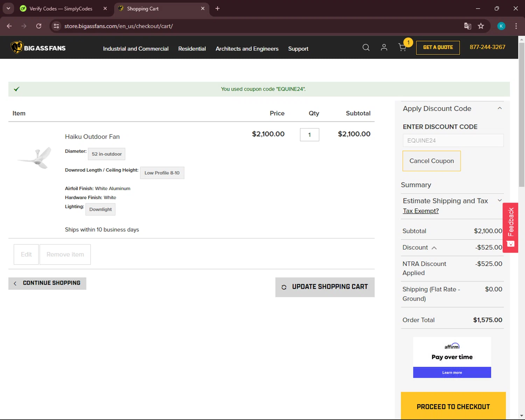Click the quantity field for Haiku Outdoor Fan
Screen dimensions: 525x420
(x=309, y=135)
